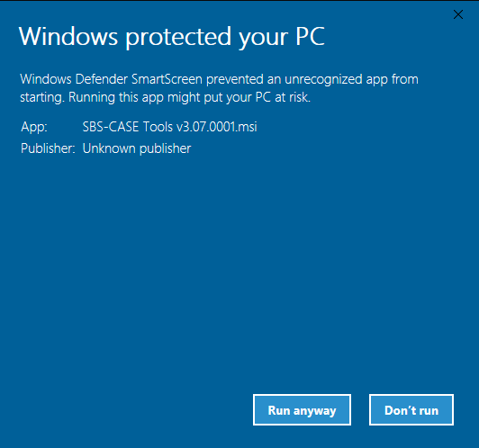This screenshot has width=479, height=448.
Task: Click the word 'PC' in the title
Action: 310,36
